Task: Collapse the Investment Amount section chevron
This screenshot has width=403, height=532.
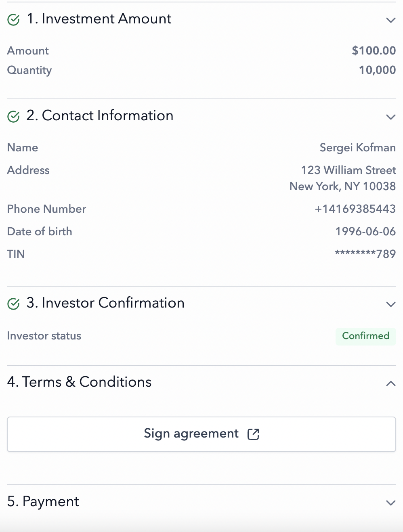Action: (x=390, y=20)
